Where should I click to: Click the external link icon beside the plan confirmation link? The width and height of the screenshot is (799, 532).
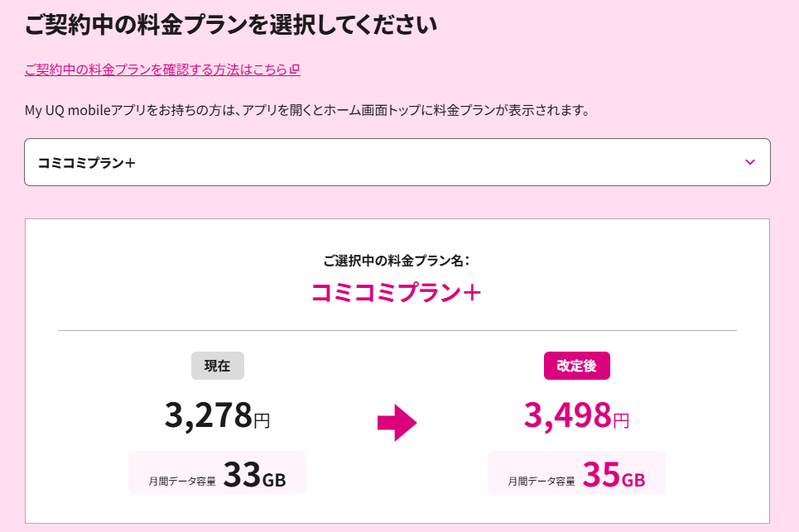(x=295, y=70)
